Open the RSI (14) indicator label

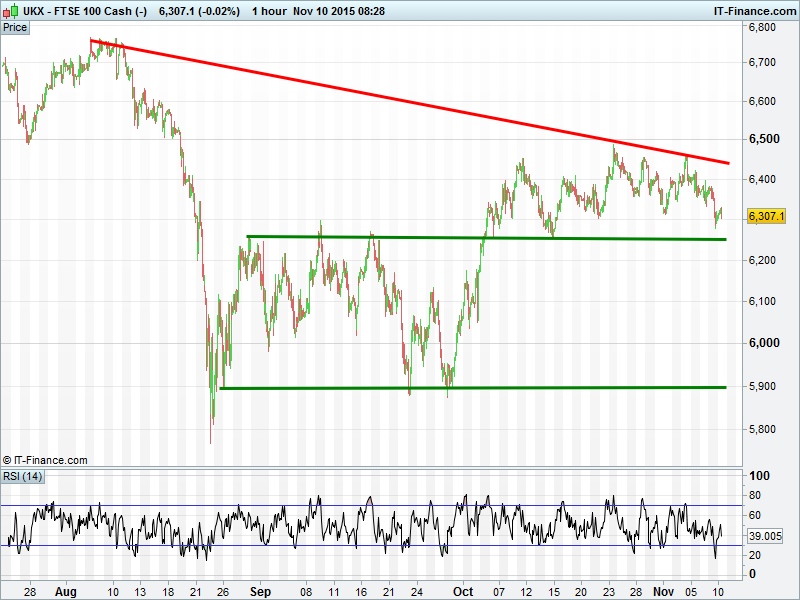[x=22, y=475]
